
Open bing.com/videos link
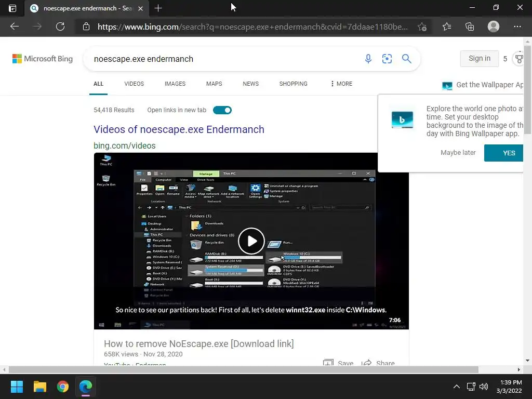pos(125,145)
